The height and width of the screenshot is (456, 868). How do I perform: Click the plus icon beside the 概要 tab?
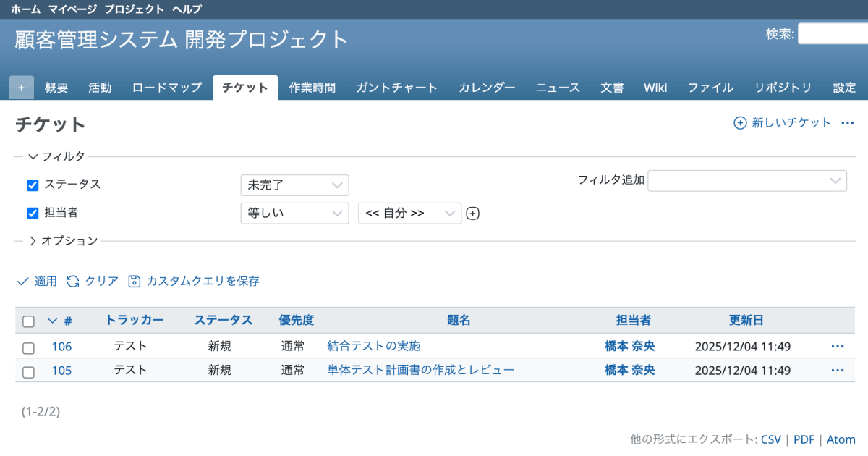[21, 88]
